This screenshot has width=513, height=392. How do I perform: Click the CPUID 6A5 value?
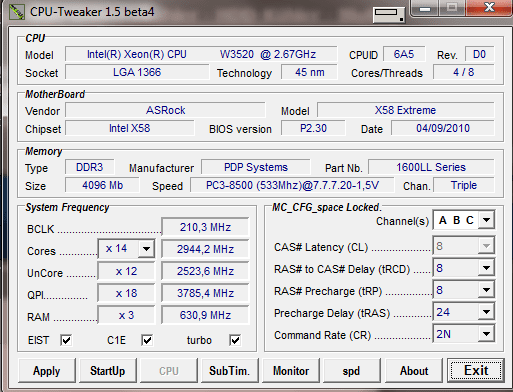[404, 54]
